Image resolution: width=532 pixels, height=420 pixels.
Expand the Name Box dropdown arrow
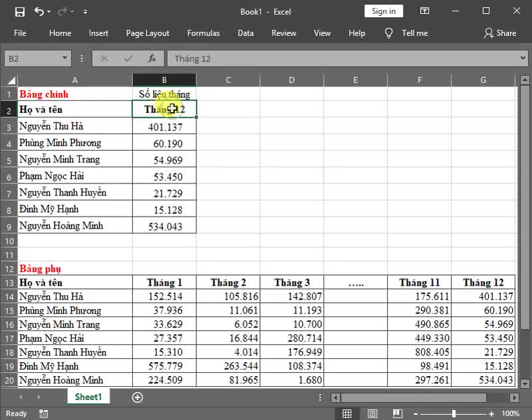65,58
